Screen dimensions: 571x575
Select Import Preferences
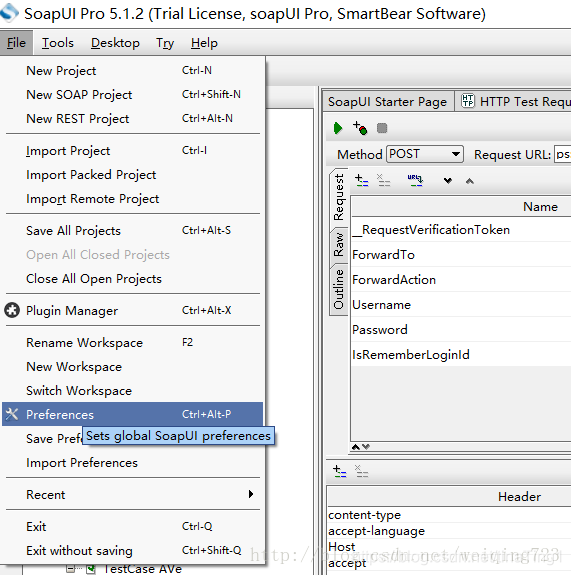tap(133, 463)
